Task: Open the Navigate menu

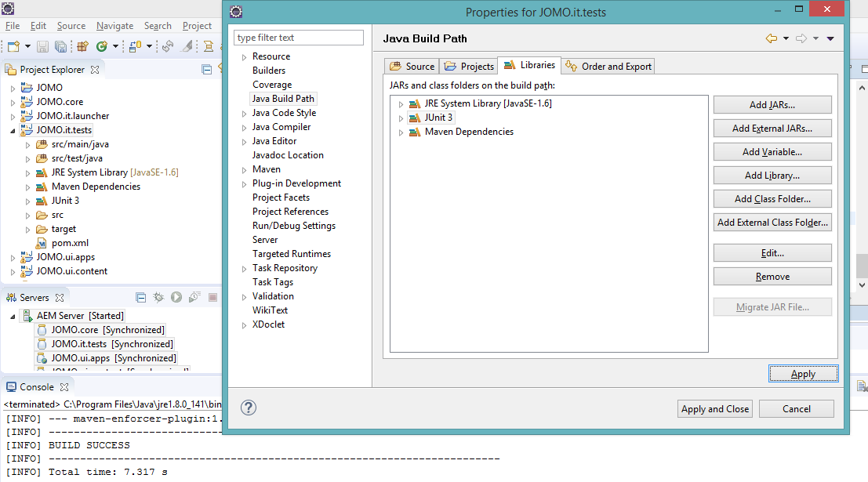Action: [x=114, y=25]
